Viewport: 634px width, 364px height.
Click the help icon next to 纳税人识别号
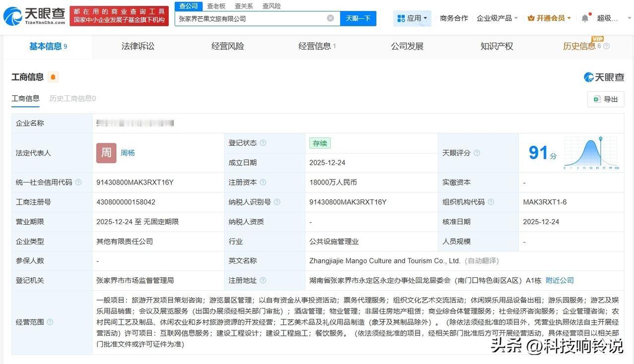(277, 202)
